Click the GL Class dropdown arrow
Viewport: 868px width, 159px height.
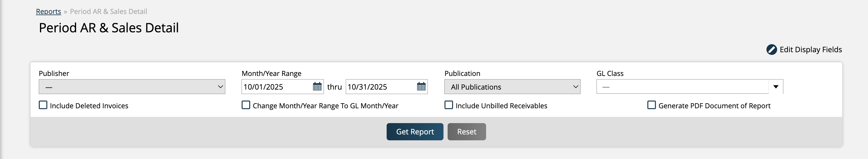(776, 87)
